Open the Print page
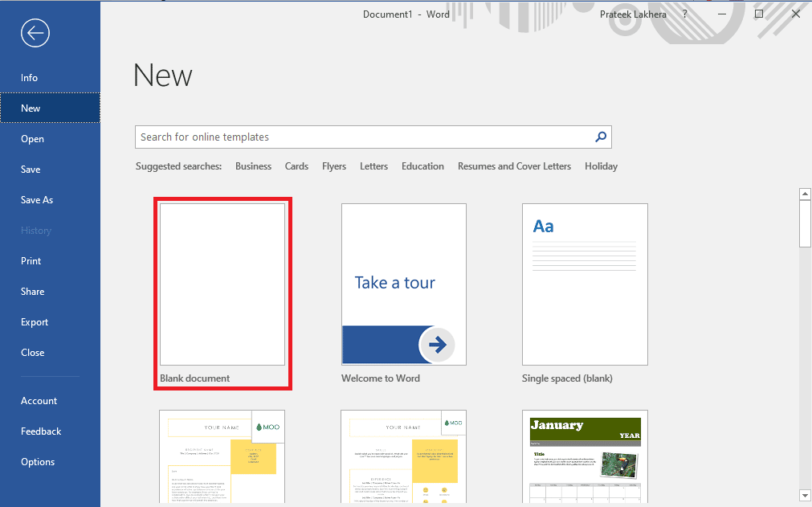This screenshot has height=507, width=812. (x=31, y=260)
